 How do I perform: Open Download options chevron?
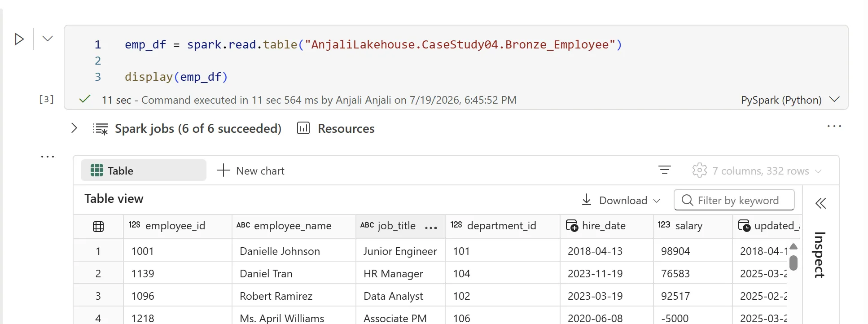click(657, 201)
